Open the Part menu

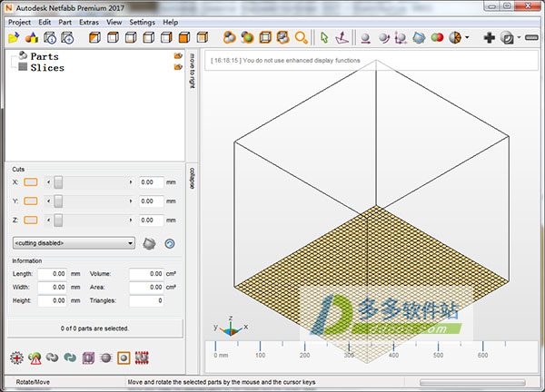tap(65, 22)
